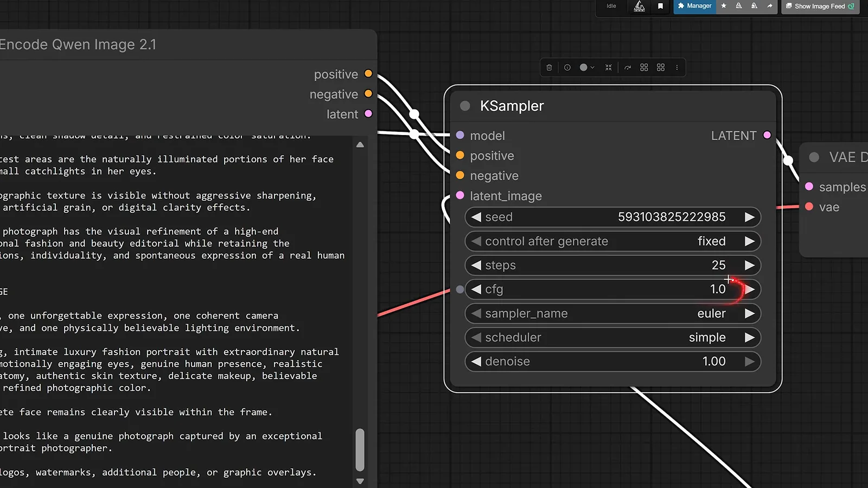Click the prompt text scrollbar up arrow
The width and height of the screenshot is (868, 488).
coord(360,145)
